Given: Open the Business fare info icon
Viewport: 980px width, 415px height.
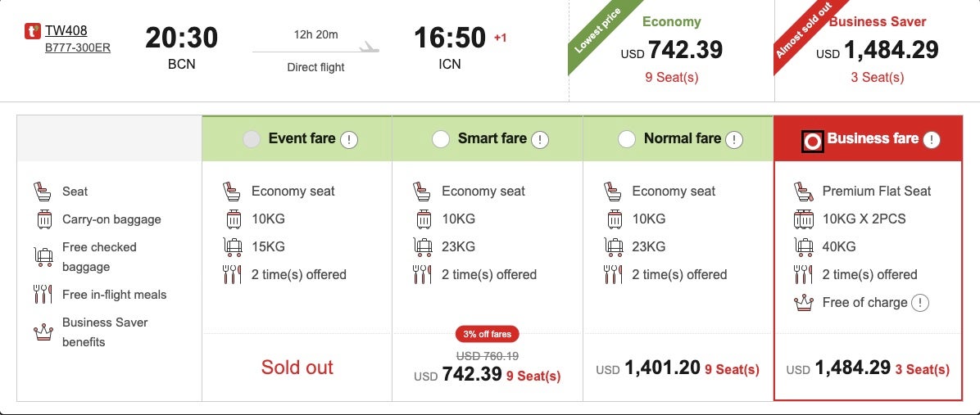Looking at the screenshot, I should pos(931,140).
